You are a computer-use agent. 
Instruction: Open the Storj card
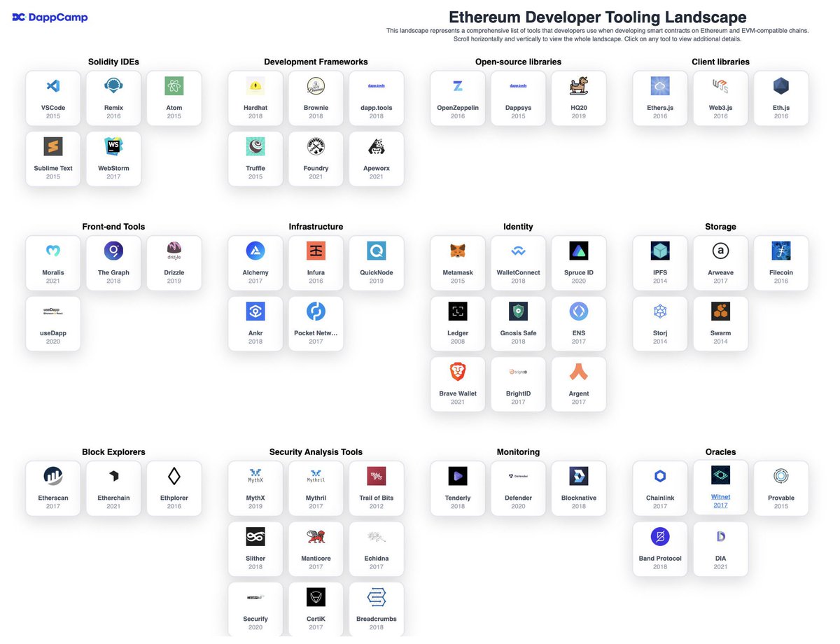pyautogui.click(x=660, y=323)
